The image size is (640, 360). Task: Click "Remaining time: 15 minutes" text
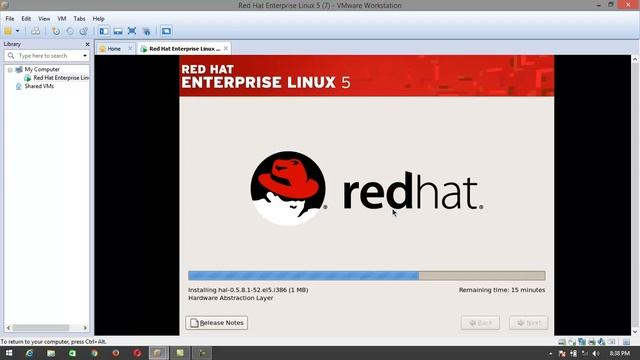point(502,290)
